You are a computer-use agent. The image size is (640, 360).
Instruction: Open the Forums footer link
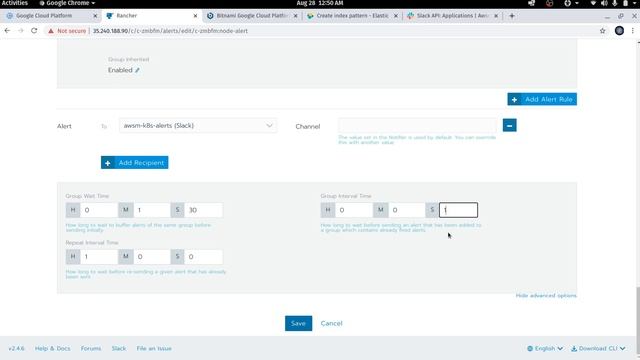pos(91,349)
